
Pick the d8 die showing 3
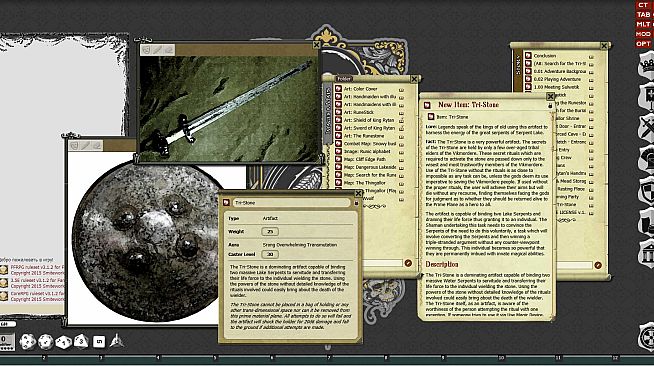(81, 341)
